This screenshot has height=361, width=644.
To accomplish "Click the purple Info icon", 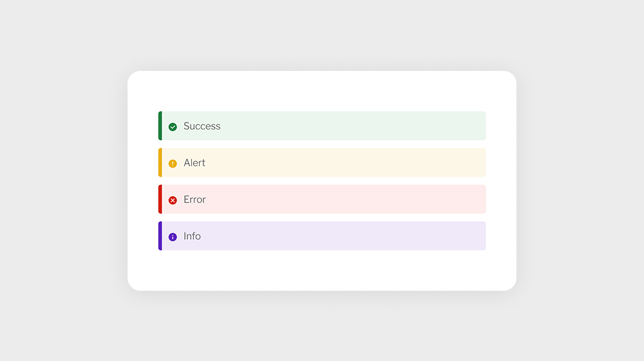I will (173, 237).
